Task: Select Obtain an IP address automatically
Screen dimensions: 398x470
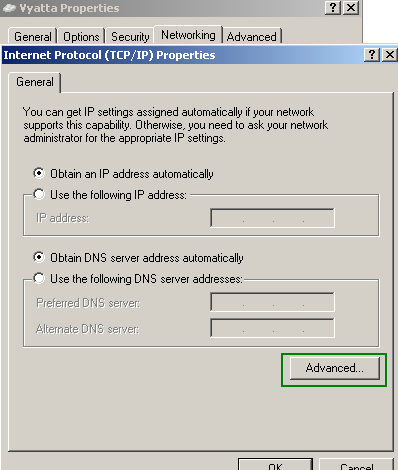Action: point(39,173)
